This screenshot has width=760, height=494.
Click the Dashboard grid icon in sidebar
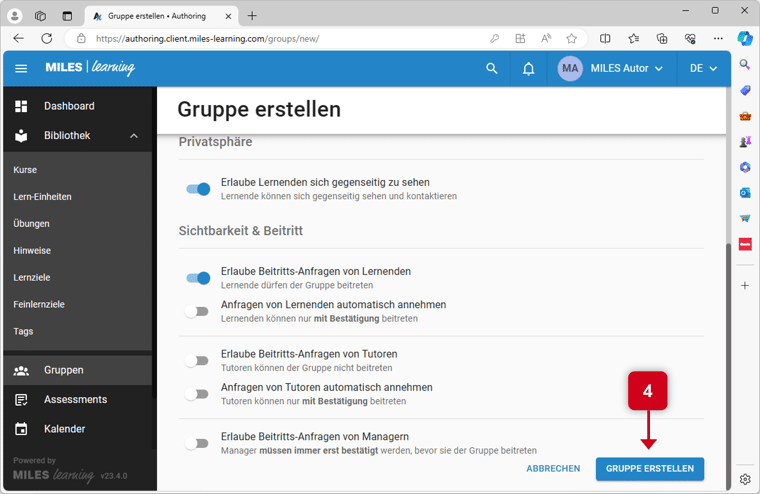coord(21,106)
